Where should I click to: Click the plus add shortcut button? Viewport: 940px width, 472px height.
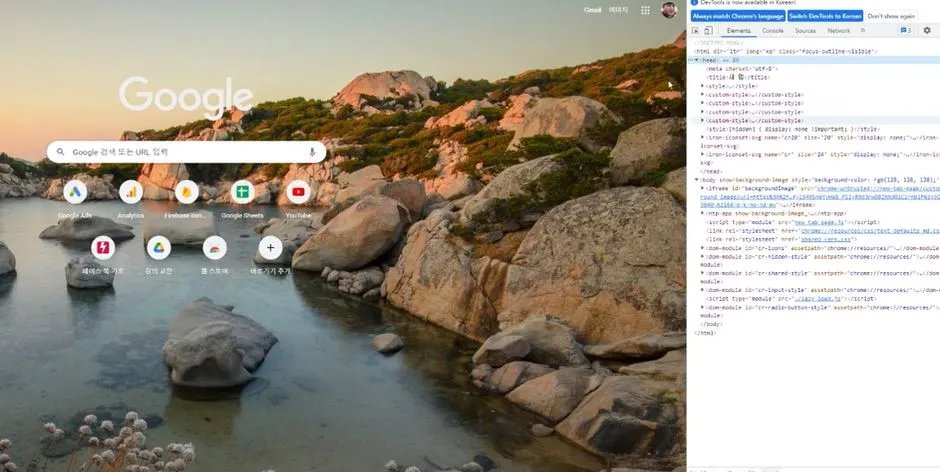coord(270,248)
